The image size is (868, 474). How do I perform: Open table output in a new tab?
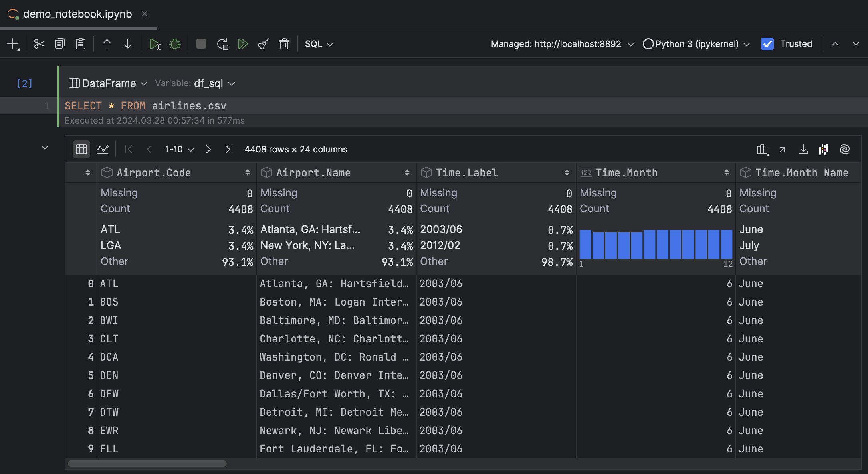[782, 149]
